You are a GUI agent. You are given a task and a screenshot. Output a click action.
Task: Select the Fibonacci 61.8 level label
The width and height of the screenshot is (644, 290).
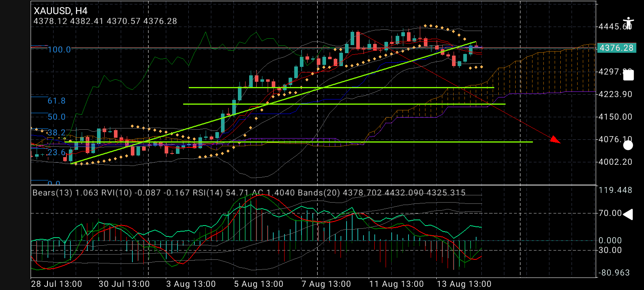(56, 101)
